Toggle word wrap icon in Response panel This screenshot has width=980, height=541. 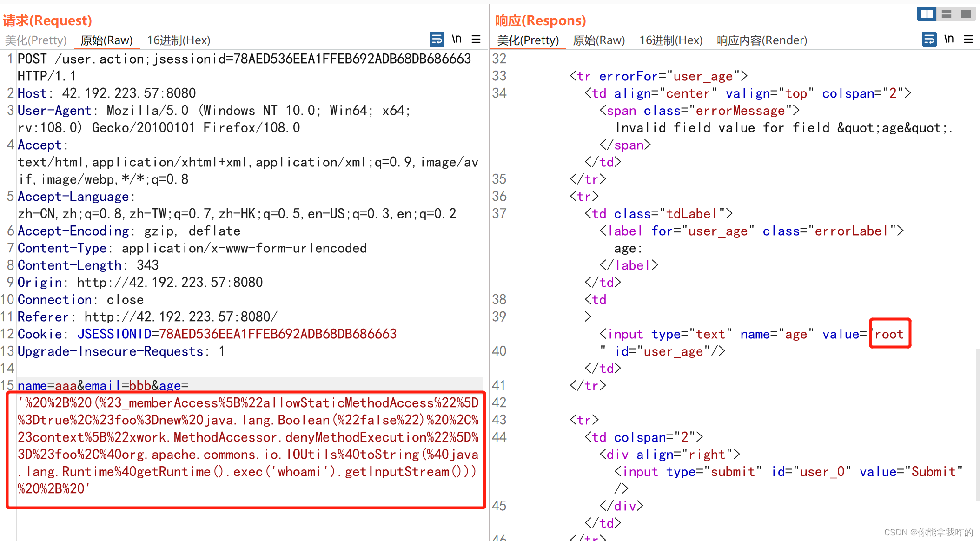point(929,40)
